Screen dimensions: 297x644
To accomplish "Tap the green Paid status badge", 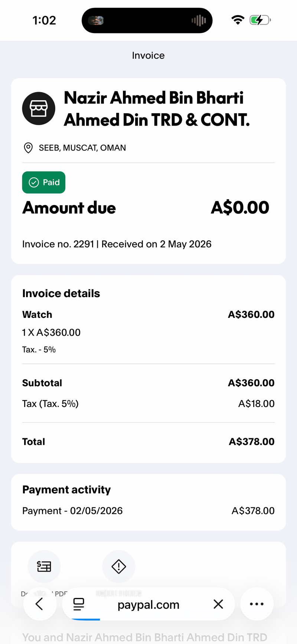I will (x=44, y=182).
